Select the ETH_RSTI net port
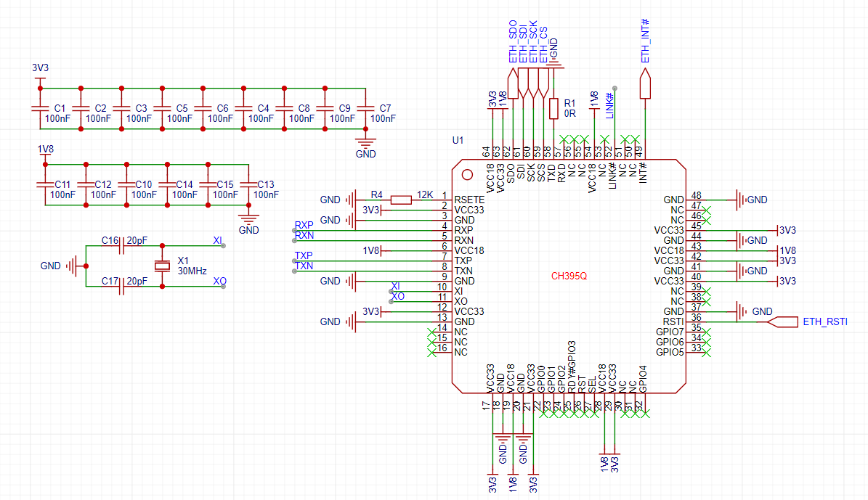The height and width of the screenshot is (500, 868). (x=783, y=322)
